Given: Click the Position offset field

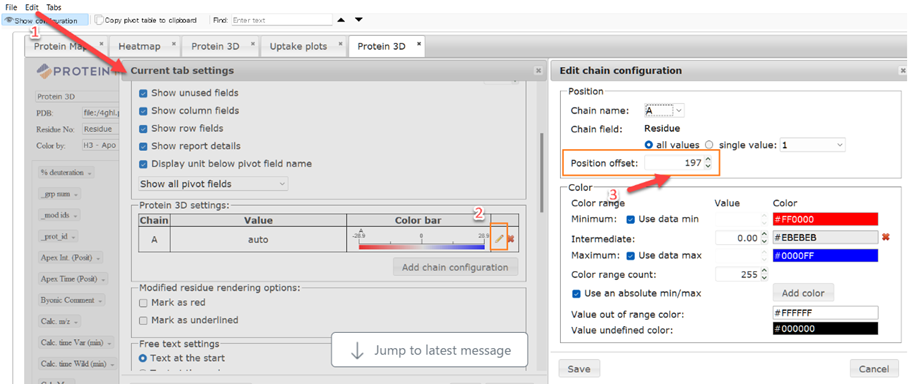Looking at the screenshot, I should [x=674, y=163].
